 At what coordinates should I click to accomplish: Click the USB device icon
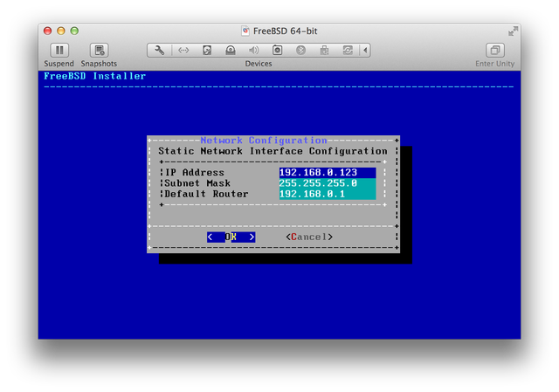click(324, 51)
